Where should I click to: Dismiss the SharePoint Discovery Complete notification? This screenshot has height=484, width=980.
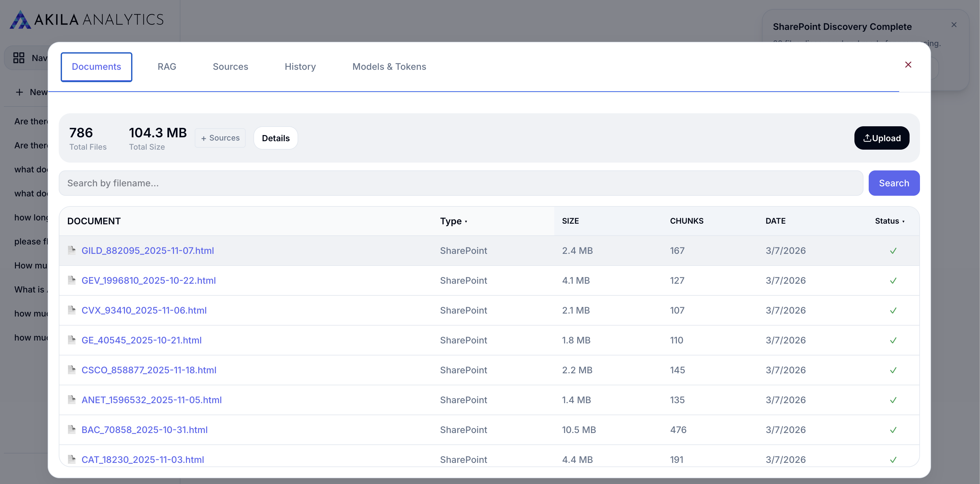click(x=954, y=25)
